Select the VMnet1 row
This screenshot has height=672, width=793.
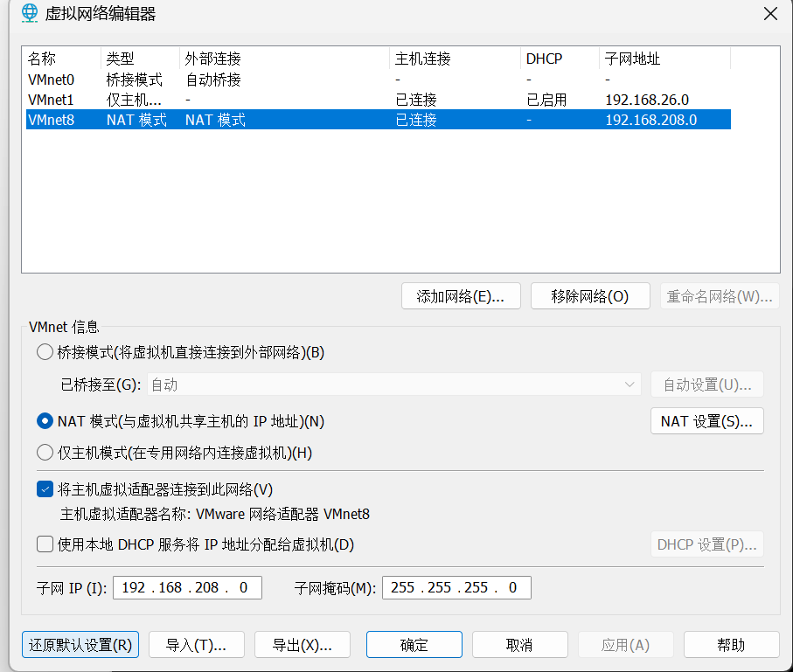coord(379,100)
